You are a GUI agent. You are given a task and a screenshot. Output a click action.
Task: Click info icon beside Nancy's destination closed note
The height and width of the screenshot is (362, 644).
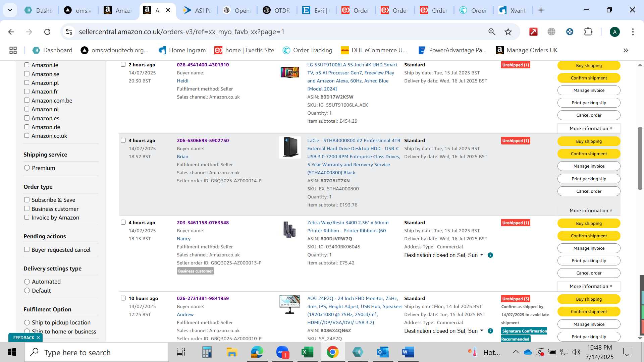[490, 255]
